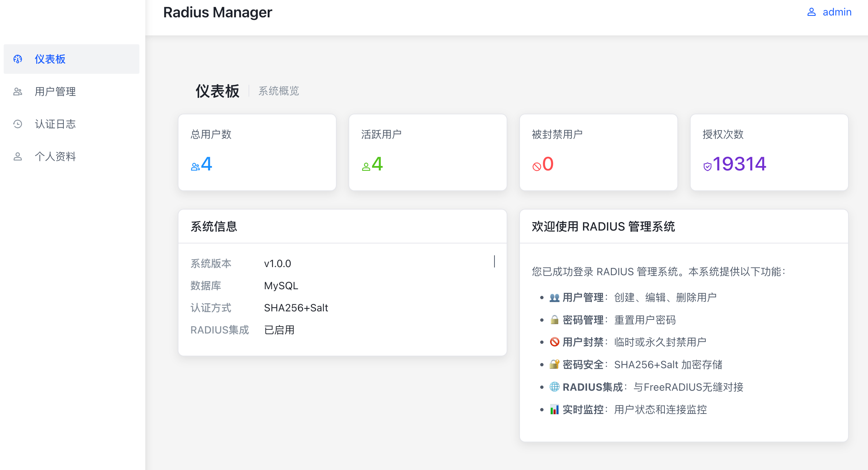Click the lock emoji beside 密码管理
The width and height of the screenshot is (868, 470).
pos(555,320)
